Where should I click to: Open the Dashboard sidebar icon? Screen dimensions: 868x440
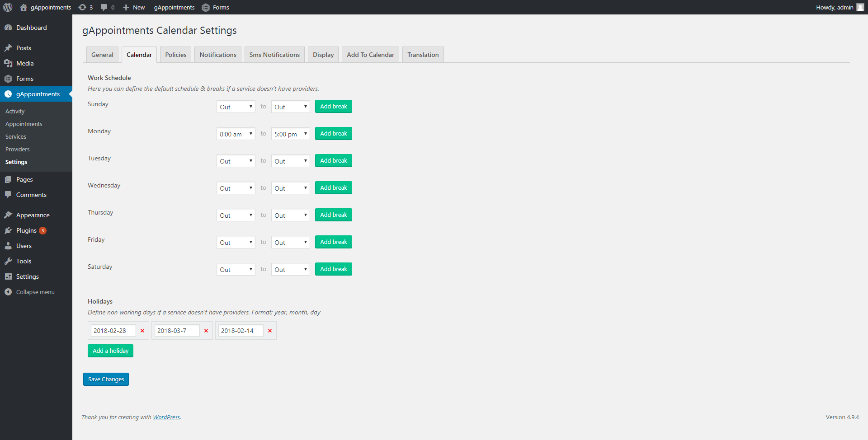click(x=8, y=28)
